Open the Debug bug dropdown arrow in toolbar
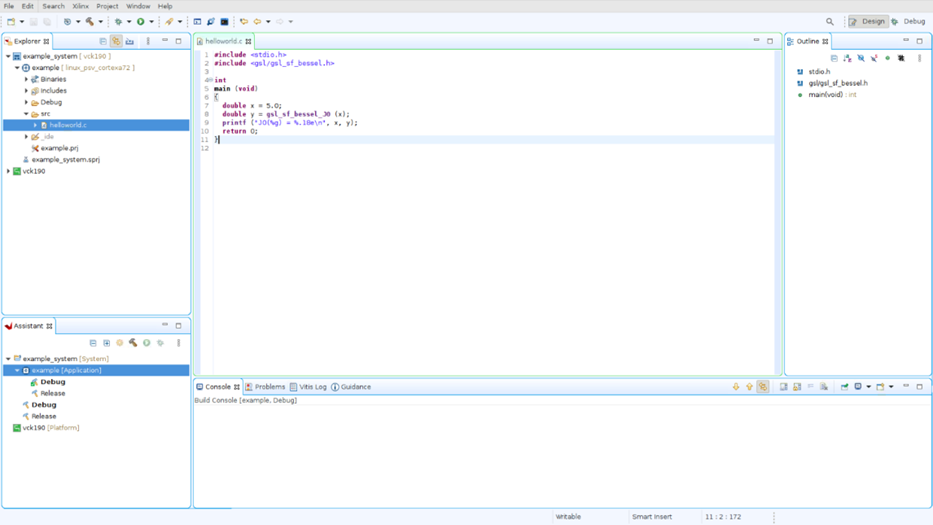The height and width of the screenshot is (525, 933). click(129, 21)
